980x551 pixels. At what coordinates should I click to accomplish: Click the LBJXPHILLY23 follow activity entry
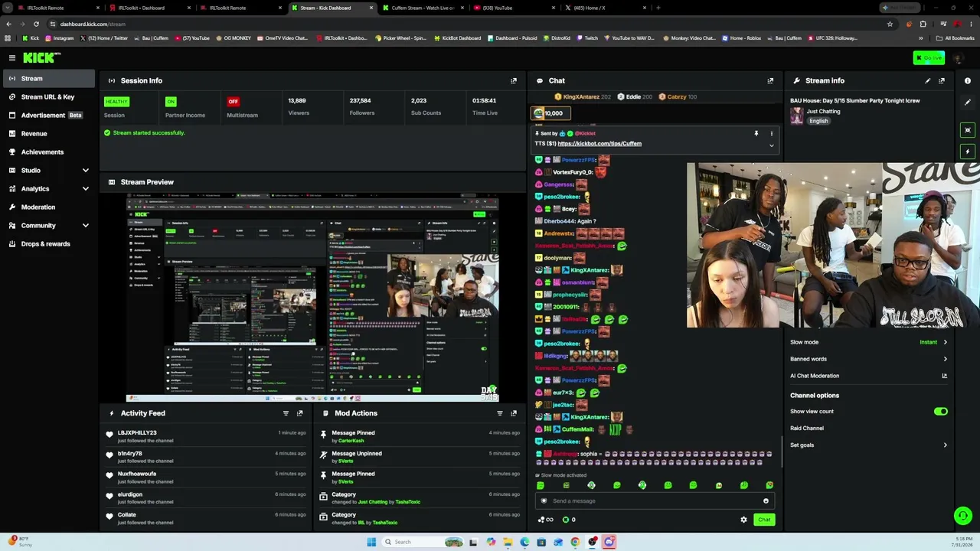pyautogui.click(x=207, y=436)
